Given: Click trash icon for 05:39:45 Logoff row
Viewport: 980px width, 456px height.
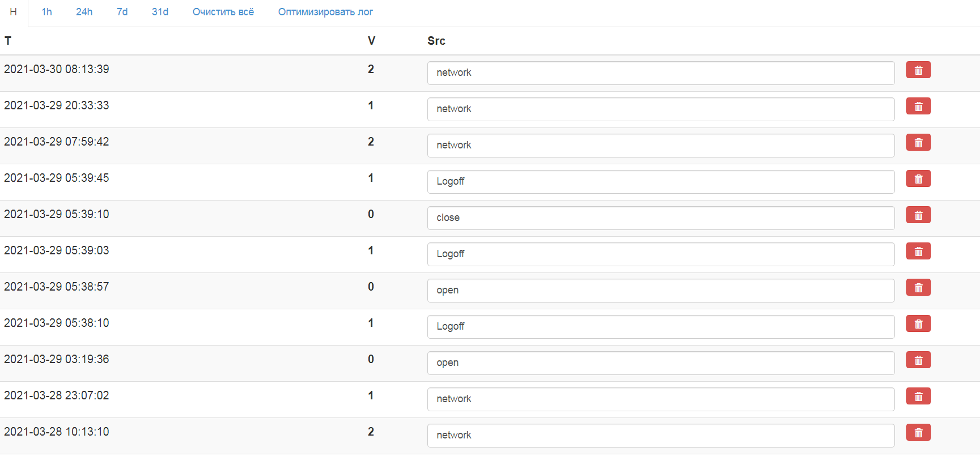Looking at the screenshot, I should pyautogui.click(x=918, y=179).
